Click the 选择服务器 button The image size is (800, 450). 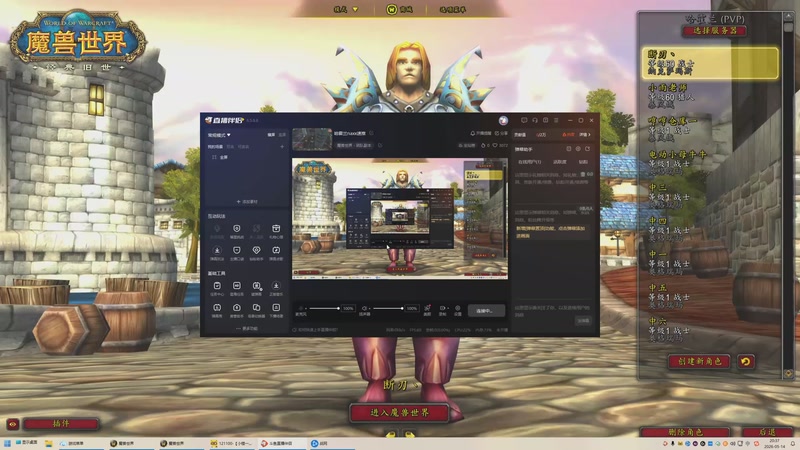click(714, 31)
